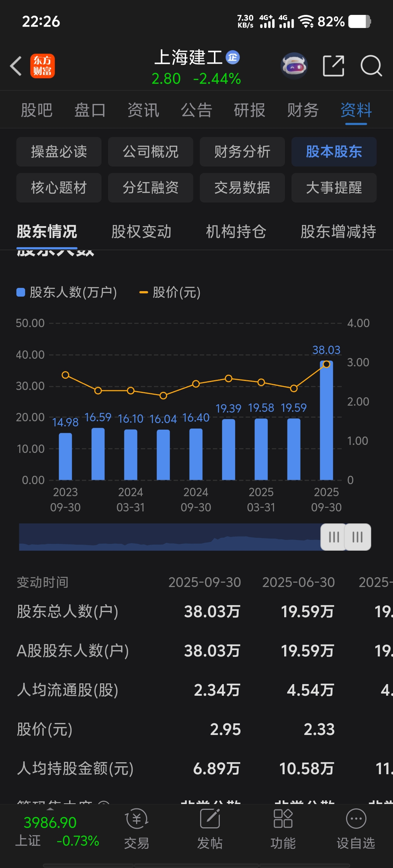Image resolution: width=393 pixels, height=868 pixels.
Task: Open 操盘必读 section button
Action: (59, 152)
